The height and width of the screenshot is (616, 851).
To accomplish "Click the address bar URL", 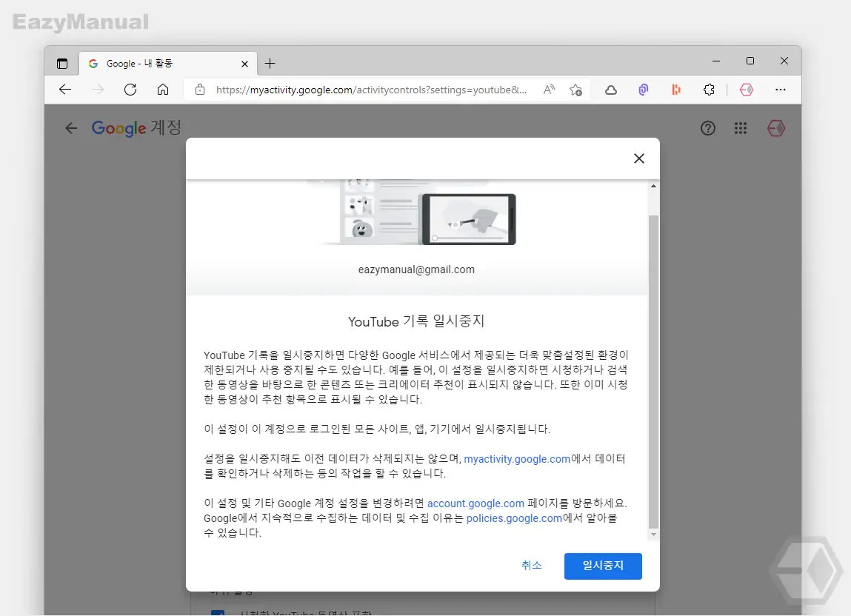I will tap(371, 90).
